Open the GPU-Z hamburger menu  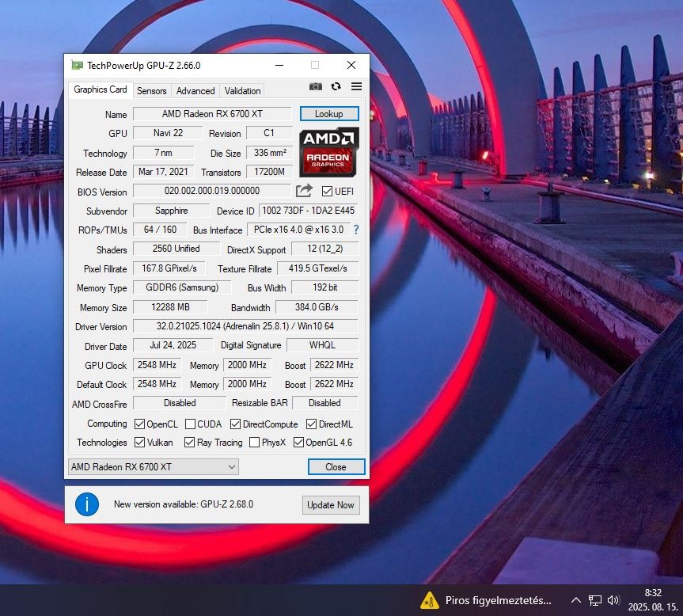click(x=356, y=86)
